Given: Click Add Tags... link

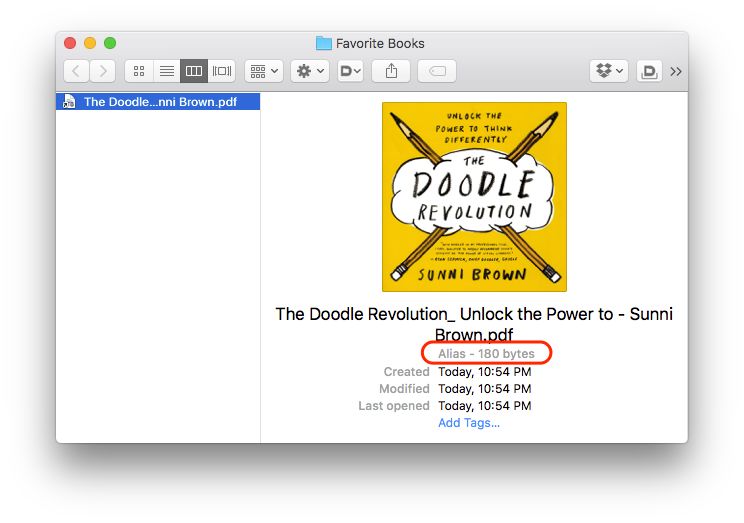Looking at the screenshot, I should coord(469,423).
